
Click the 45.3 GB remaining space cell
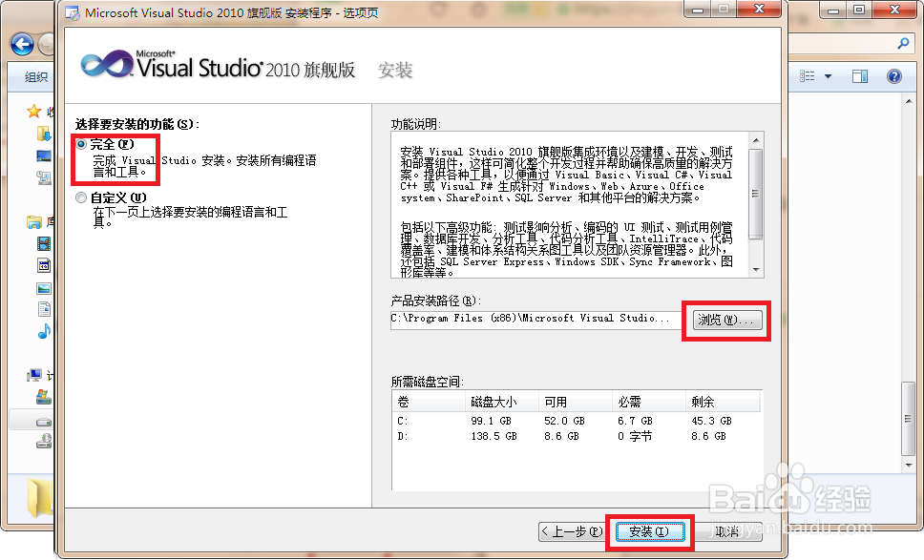pyautogui.click(x=711, y=421)
